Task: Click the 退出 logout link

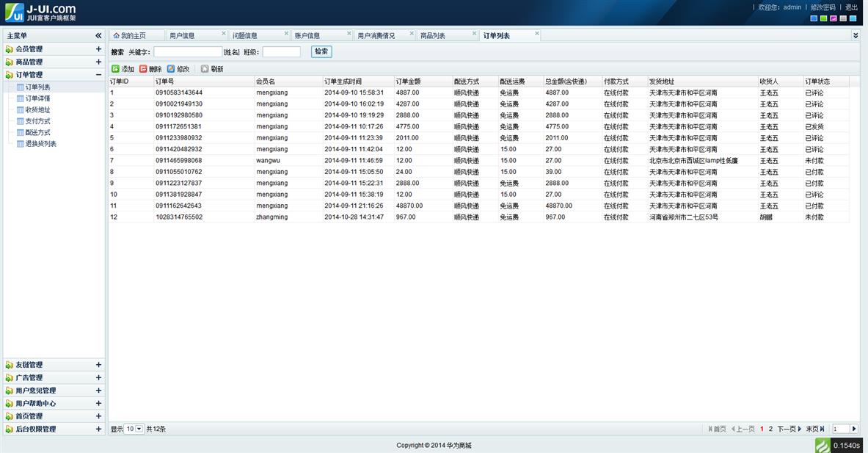Action: click(851, 7)
